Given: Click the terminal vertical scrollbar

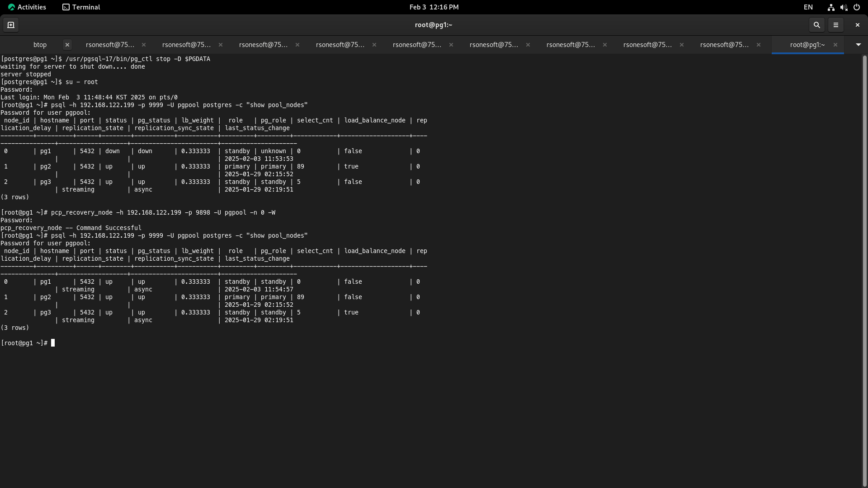Looking at the screenshot, I should click(x=864, y=271).
